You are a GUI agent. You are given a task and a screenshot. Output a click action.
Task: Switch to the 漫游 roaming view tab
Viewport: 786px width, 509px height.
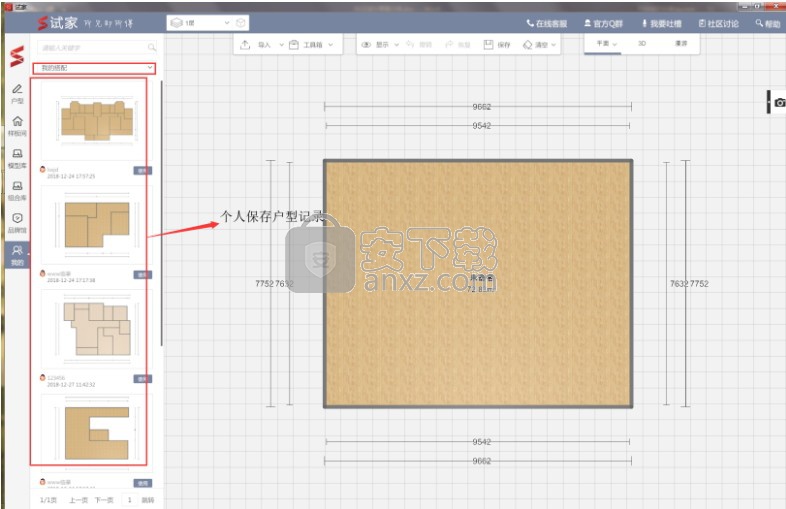pyautogui.click(x=681, y=44)
